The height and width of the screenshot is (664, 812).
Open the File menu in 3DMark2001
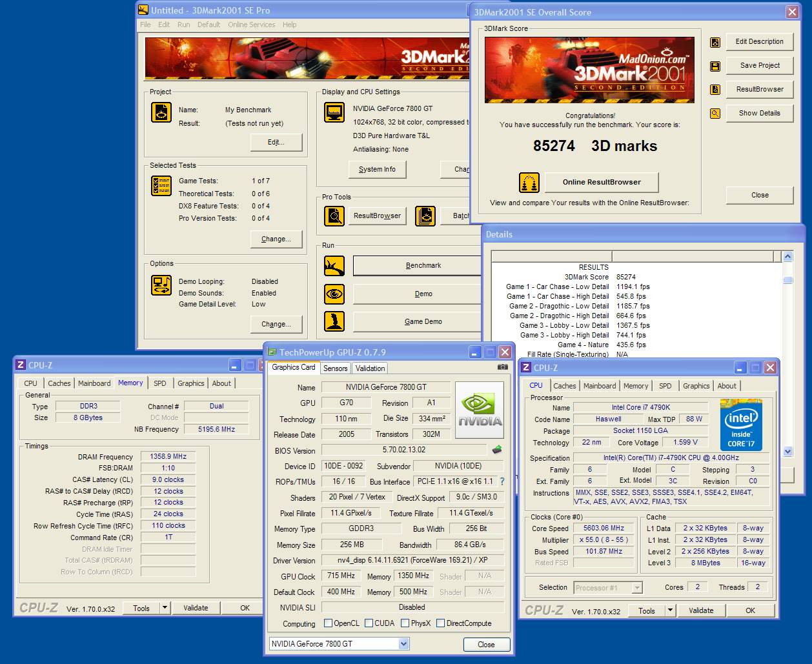145,25
